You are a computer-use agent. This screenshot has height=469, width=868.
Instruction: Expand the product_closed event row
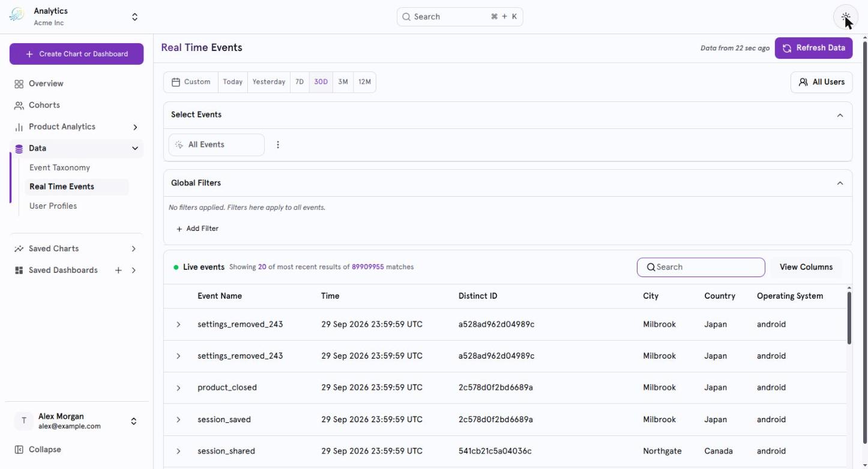click(178, 388)
